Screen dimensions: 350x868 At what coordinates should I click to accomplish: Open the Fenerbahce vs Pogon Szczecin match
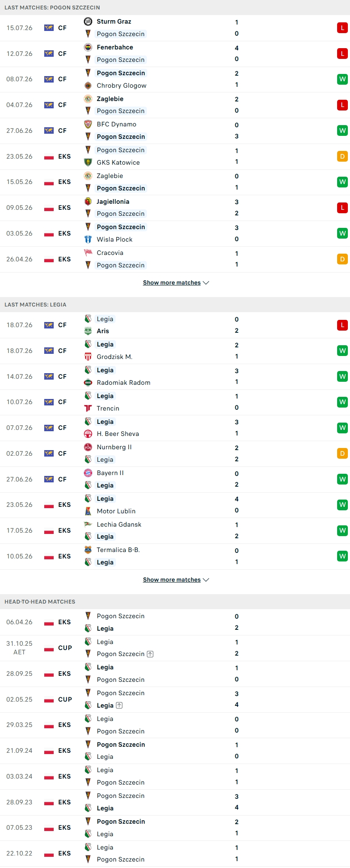coord(175,54)
